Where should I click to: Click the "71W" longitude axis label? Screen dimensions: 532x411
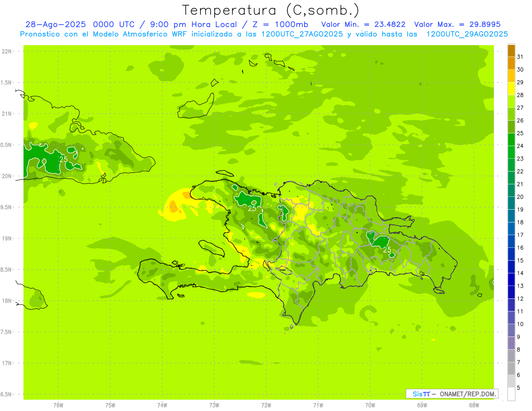(x=318, y=405)
